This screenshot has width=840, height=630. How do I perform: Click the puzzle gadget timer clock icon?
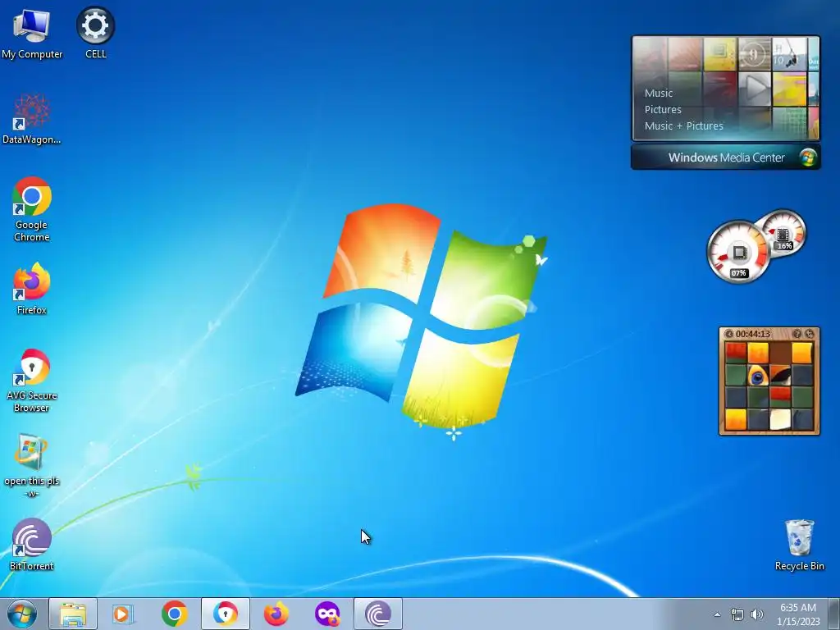pos(728,334)
